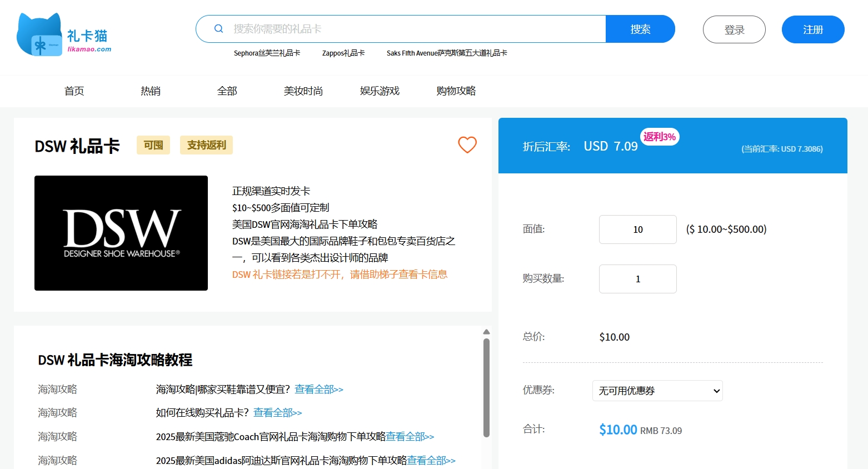The image size is (868, 469).
Task: Click the 返利3% rebate badge
Action: point(660,137)
